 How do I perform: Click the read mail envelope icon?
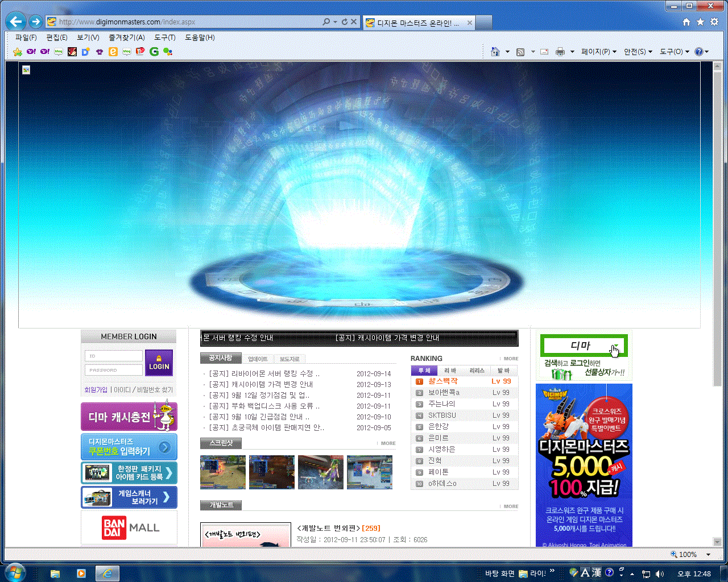[544, 52]
